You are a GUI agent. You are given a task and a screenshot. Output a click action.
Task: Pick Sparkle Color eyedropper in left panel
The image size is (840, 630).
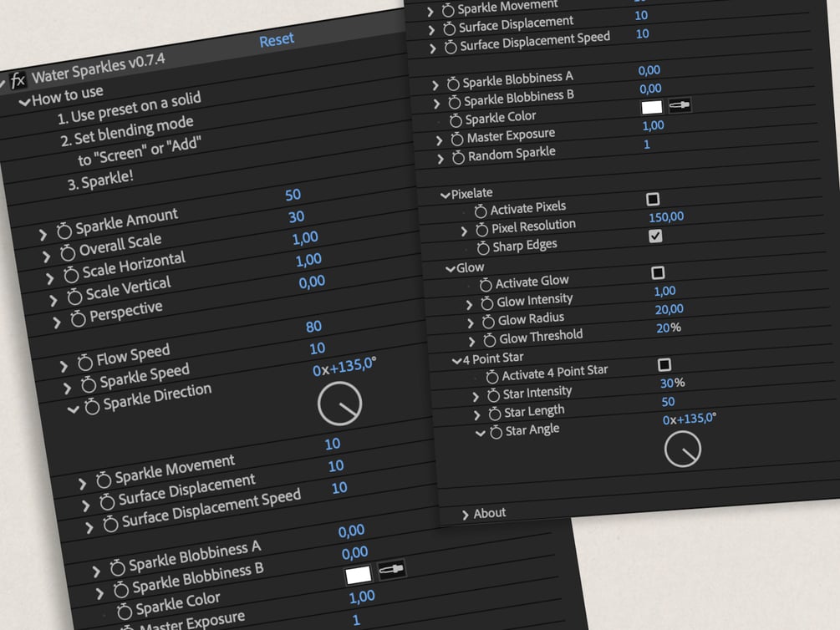pyautogui.click(x=392, y=570)
